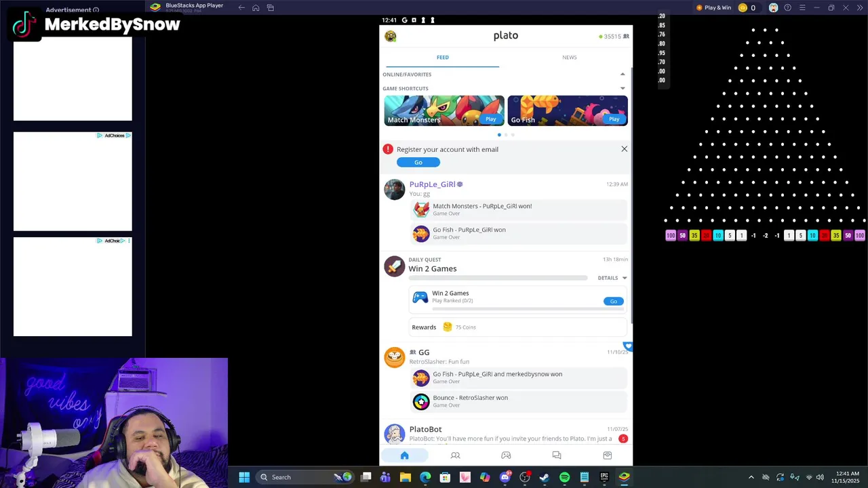This screenshot has height=488, width=868.
Task: Collapse the Online/Favorites section
Action: 623,74
